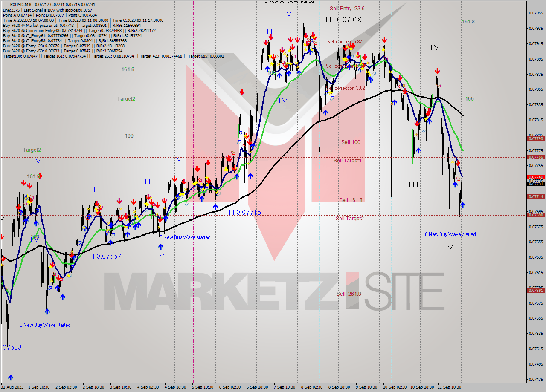Click the 0.07475 price axis value
The image size is (546, 392).
pos(536,379)
